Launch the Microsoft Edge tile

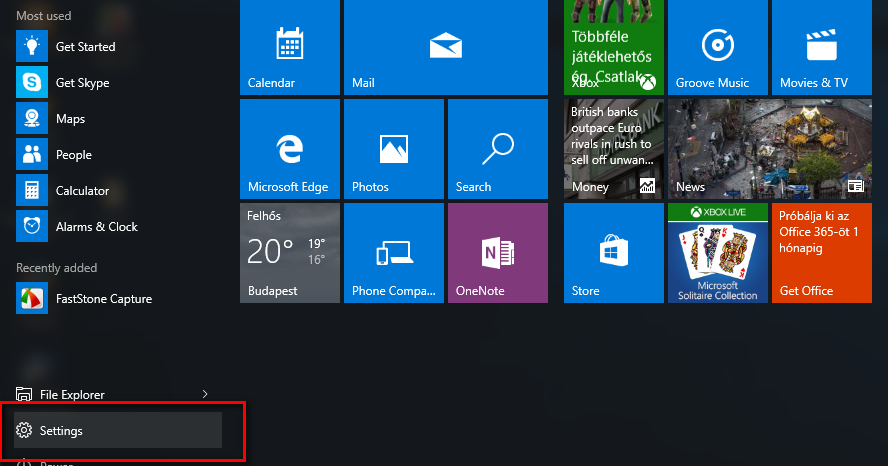tap(290, 149)
